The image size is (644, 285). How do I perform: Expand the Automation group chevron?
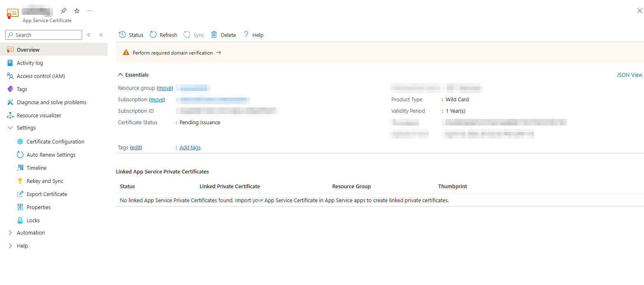pos(10,233)
